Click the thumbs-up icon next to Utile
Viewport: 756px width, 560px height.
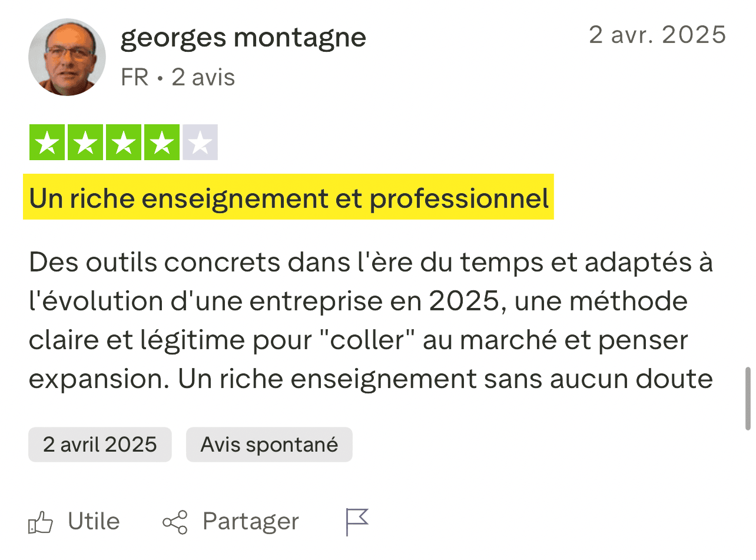click(x=41, y=522)
